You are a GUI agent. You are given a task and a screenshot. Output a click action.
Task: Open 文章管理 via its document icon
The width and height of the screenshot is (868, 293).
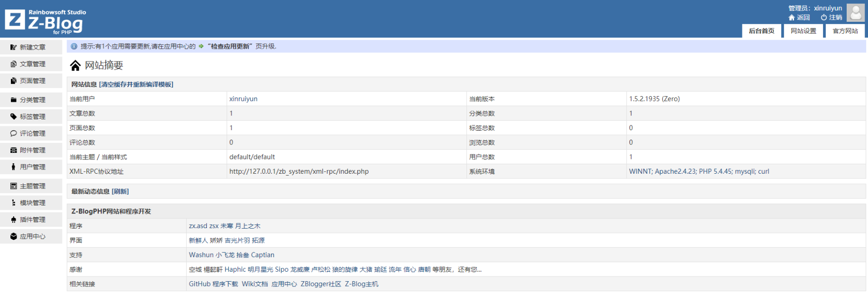pyautogui.click(x=14, y=64)
